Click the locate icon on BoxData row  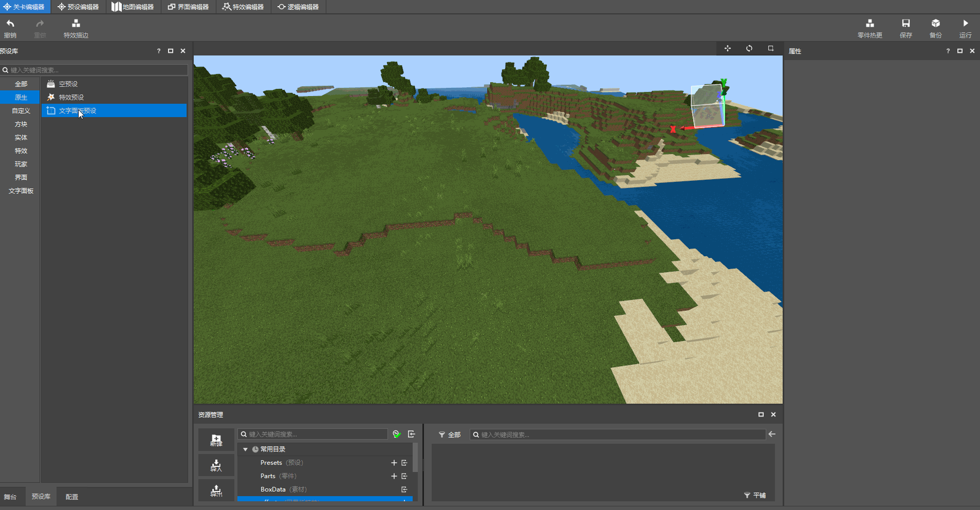point(404,489)
